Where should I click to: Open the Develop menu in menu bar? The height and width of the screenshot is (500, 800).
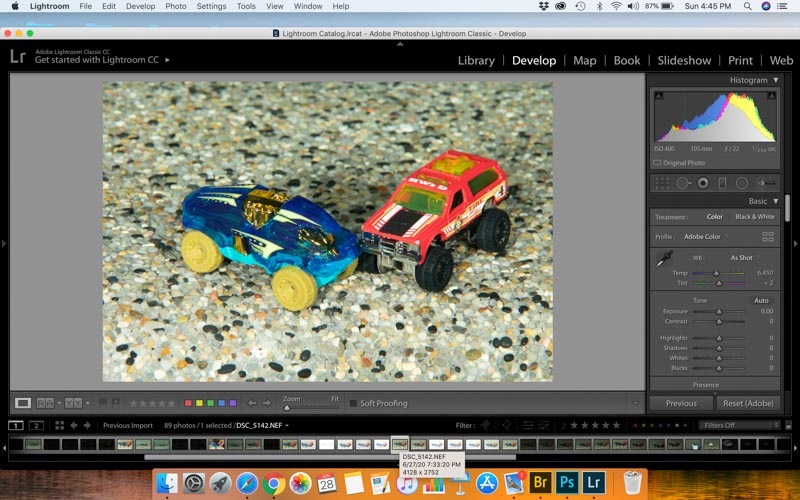tap(140, 6)
